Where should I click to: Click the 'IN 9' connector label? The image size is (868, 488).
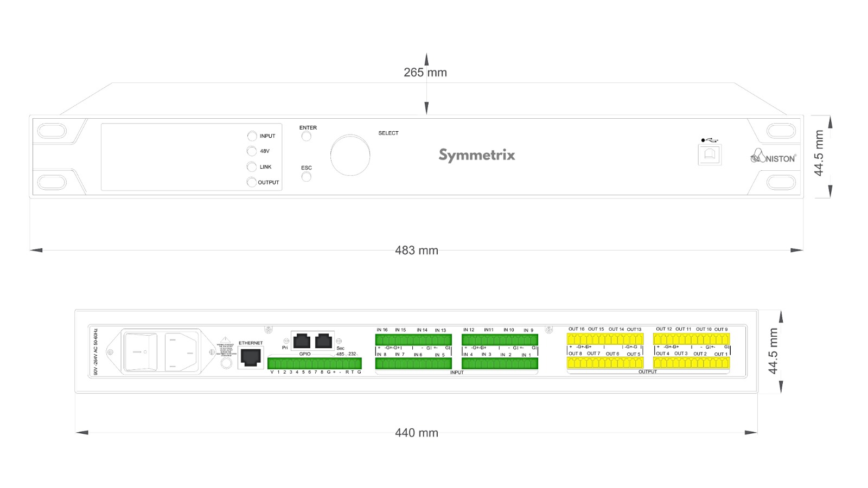click(528, 330)
